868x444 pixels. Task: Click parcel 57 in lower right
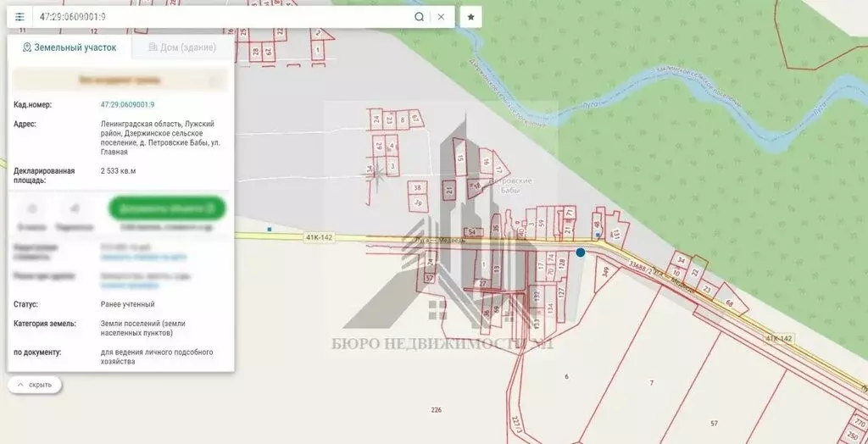point(714,422)
